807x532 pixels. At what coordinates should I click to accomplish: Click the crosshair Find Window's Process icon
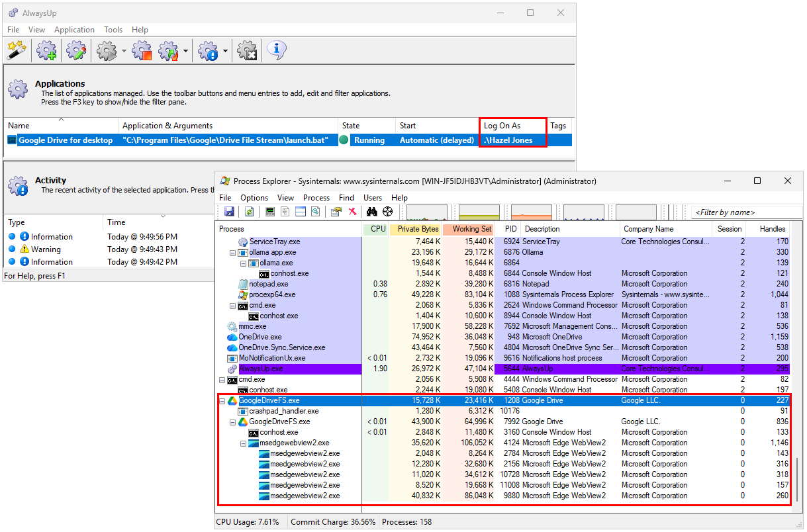click(x=388, y=212)
